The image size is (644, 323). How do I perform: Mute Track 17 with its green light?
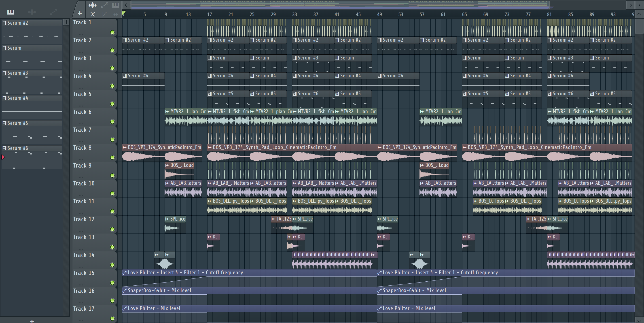click(112, 319)
